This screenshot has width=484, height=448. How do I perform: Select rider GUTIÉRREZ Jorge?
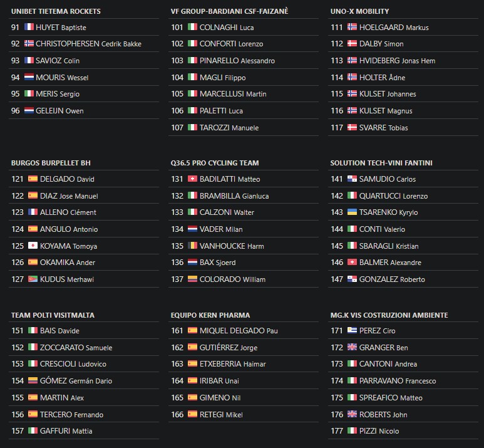coord(229,347)
